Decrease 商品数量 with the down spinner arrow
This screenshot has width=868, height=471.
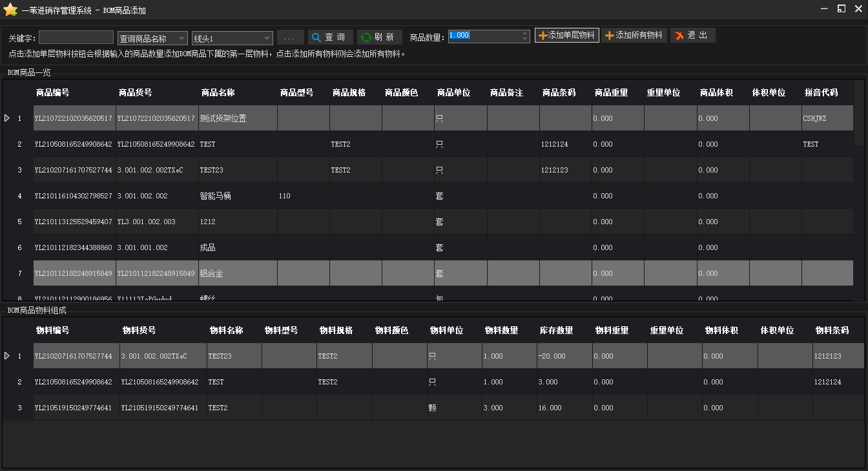[525, 40]
